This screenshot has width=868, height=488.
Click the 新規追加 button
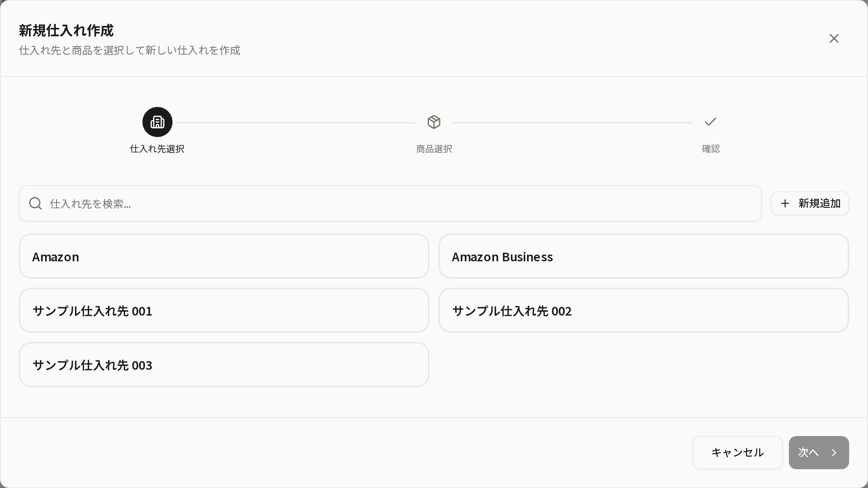point(810,203)
